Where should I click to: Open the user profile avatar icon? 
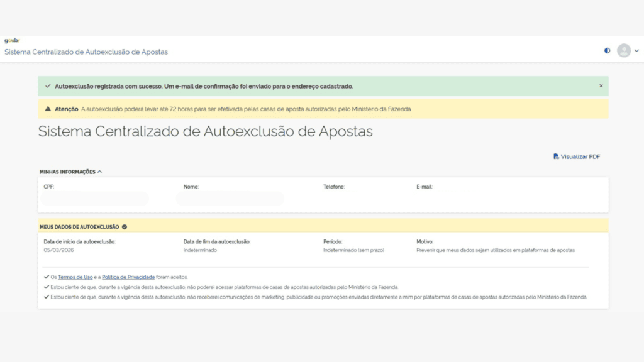[x=623, y=50]
